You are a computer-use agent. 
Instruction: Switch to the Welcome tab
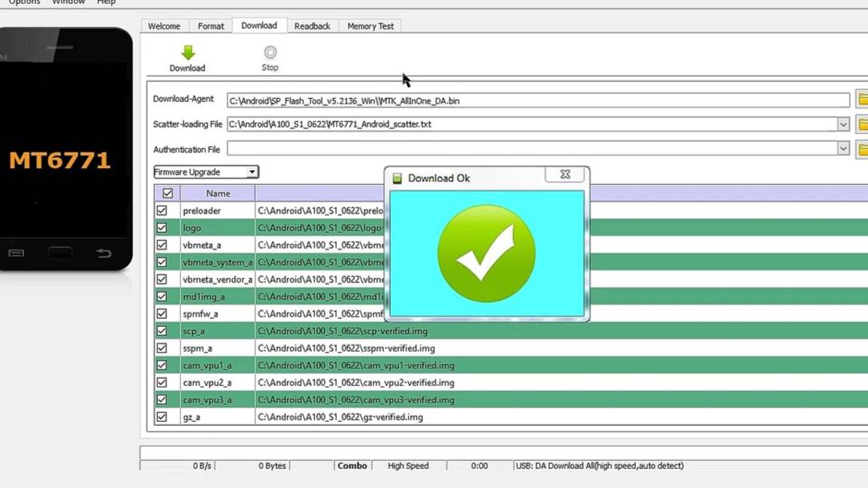pyautogui.click(x=164, y=26)
